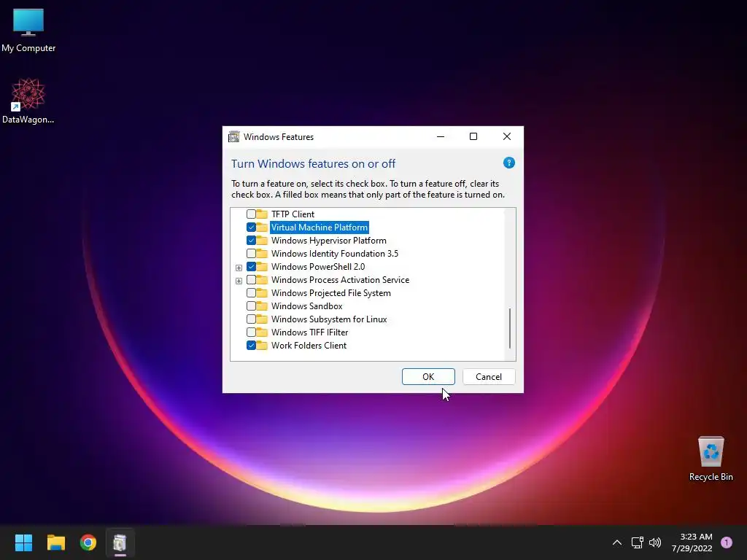Open the volume tray icon
The image size is (747, 560).
[655, 542]
